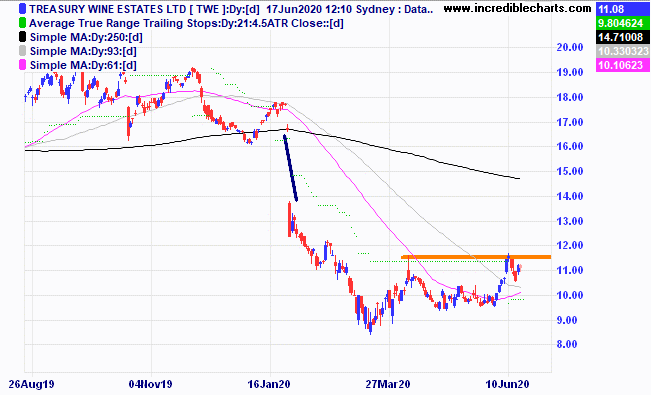
Task: Click the 14.00 price axis label
Action: point(570,196)
